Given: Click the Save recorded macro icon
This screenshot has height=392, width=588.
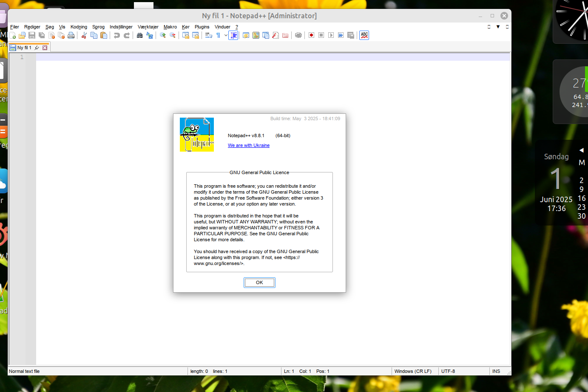Looking at the screenshot, I should [351, 35].
